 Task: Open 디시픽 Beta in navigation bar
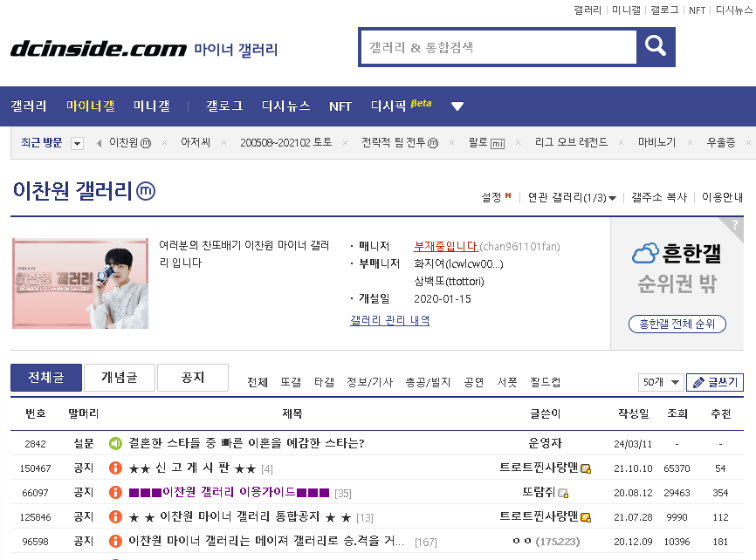[x=402, y=105]
